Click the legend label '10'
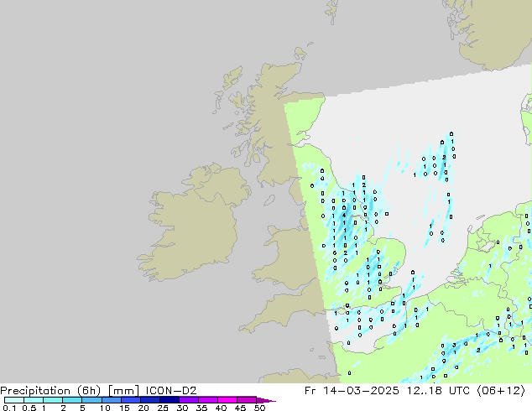The height and width of the screenshot is (411, 532). 105,408
